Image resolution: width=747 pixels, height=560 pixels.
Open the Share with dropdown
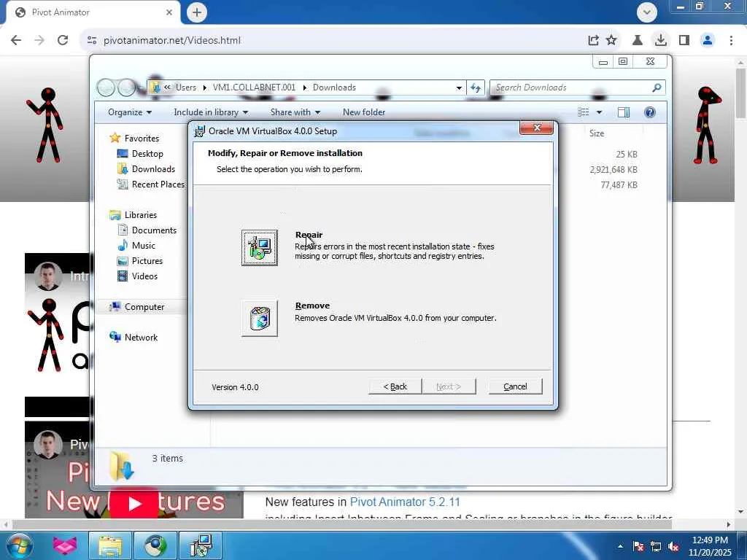click(295, 112)
